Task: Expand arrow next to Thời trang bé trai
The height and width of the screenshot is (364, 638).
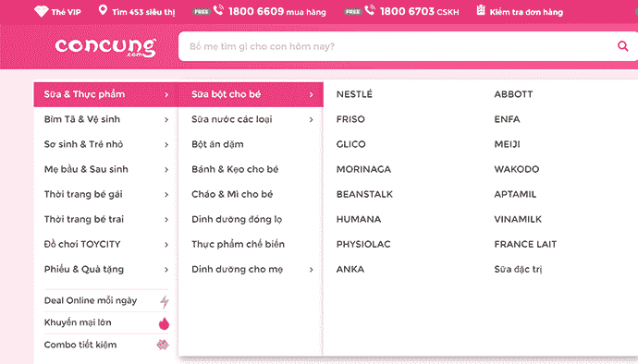Action: pos(166,220)
